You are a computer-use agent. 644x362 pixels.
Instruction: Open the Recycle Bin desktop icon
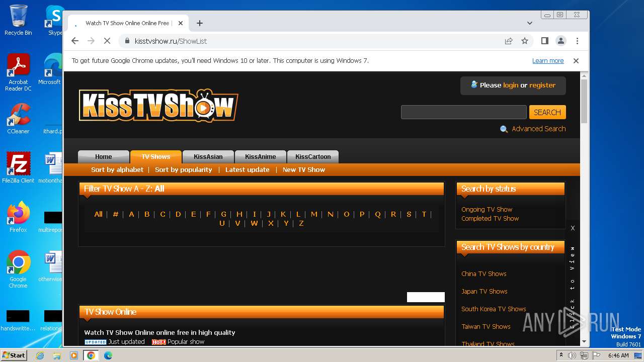click(18, 20)
